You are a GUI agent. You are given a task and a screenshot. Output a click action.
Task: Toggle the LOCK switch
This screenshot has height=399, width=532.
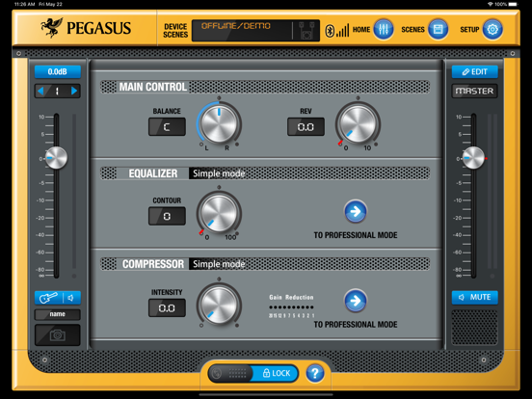coord(253,373)
